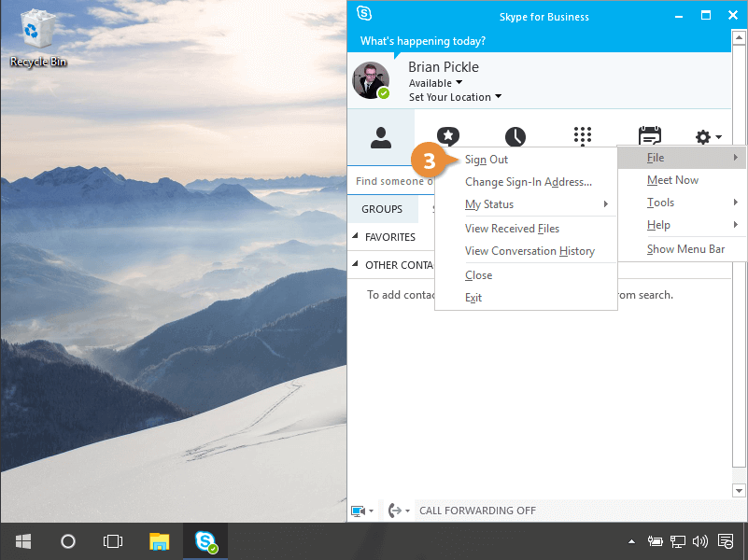Expand the Set Your Location dropdown
The height and width of the screenshot is (560, 748).
[455, 97]
